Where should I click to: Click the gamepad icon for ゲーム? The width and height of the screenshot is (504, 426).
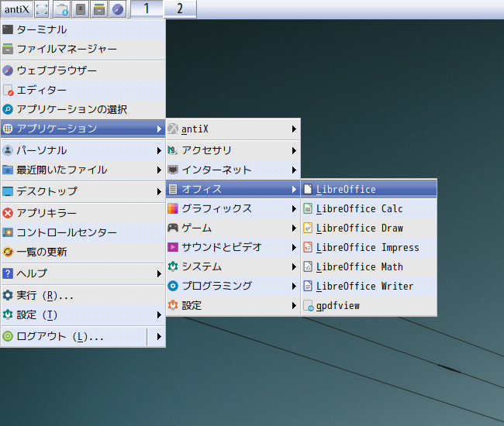tap(173, 228)
